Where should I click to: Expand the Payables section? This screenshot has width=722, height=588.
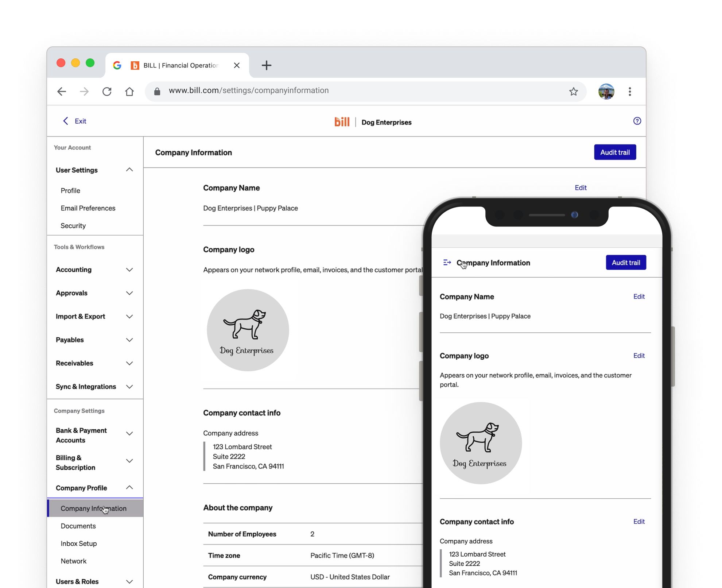[129, 340]
